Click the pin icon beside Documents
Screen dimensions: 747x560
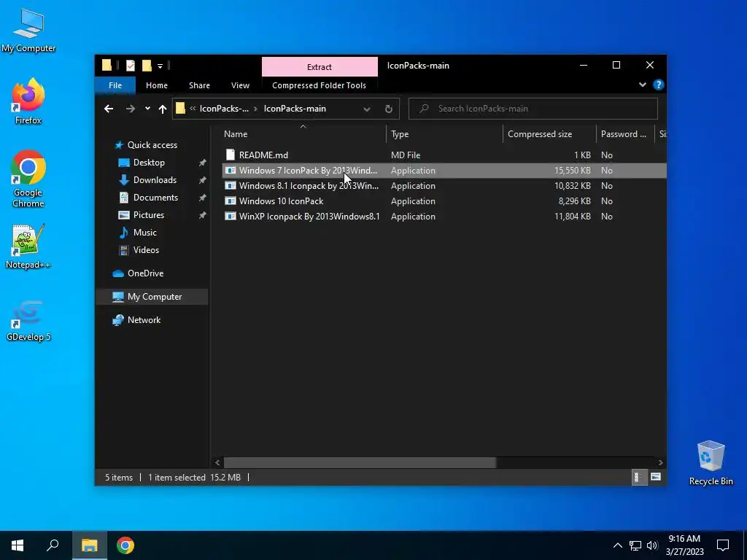tap(203, 198)
